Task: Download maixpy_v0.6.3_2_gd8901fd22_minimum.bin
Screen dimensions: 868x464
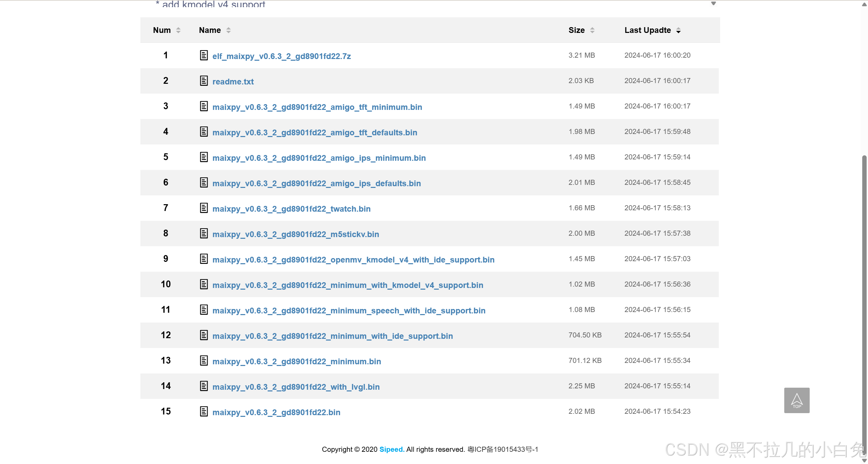Action: coord(297,362)
